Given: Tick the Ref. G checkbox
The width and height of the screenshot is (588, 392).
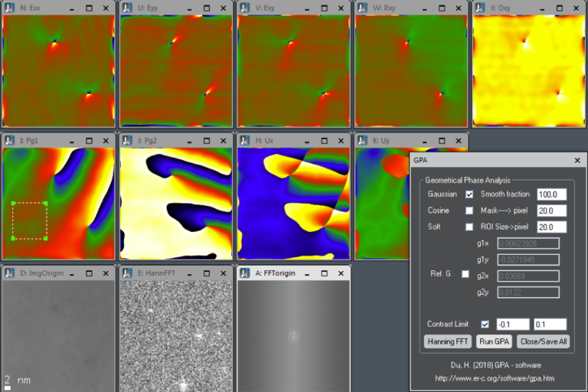Looking at the screenshot, I should pos(465,274).
